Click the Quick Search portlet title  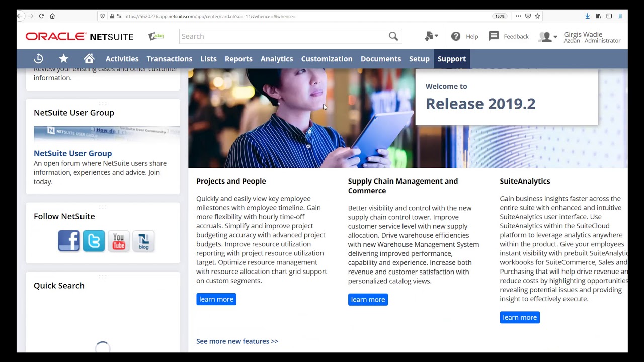(59, 286)
